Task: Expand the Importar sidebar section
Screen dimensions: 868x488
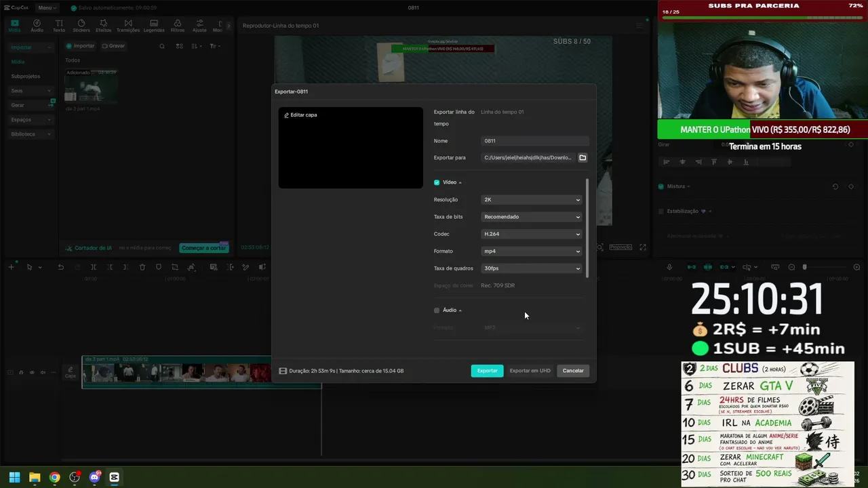Action: (x=31, y=47)
